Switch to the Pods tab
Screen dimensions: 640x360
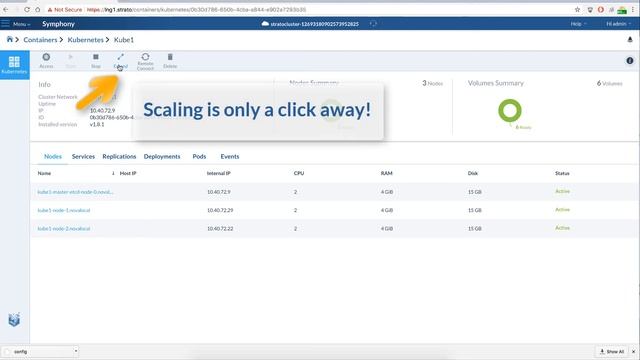coord(199,156)
